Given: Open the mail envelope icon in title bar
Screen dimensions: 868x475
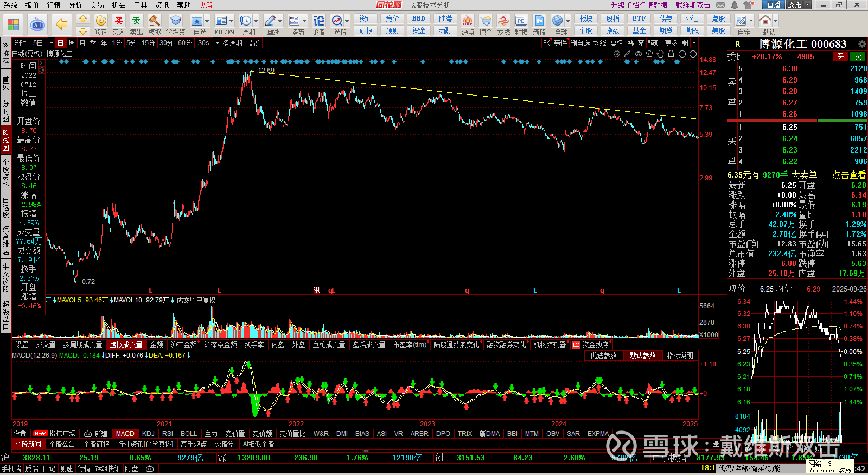Looking at the screenshot, I should (720, 5).
